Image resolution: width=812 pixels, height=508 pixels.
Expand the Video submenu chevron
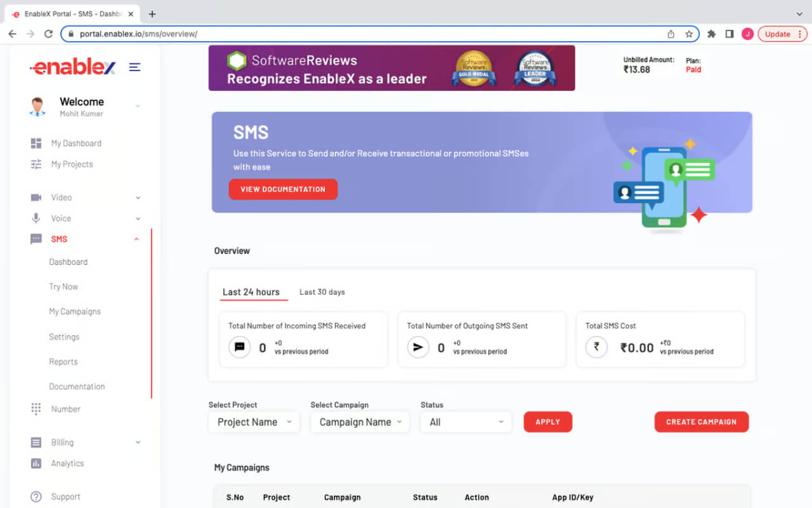point(138,198)
